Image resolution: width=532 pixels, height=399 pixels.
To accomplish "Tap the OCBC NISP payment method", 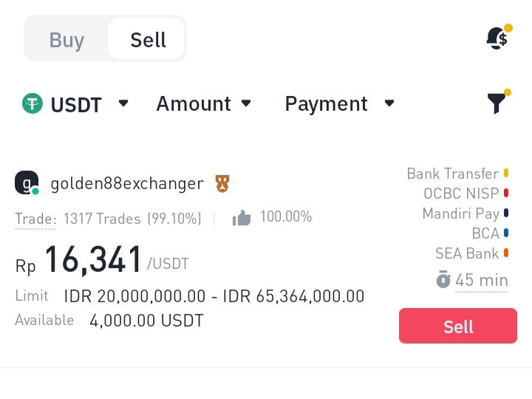I will click(x=461, y=194).
